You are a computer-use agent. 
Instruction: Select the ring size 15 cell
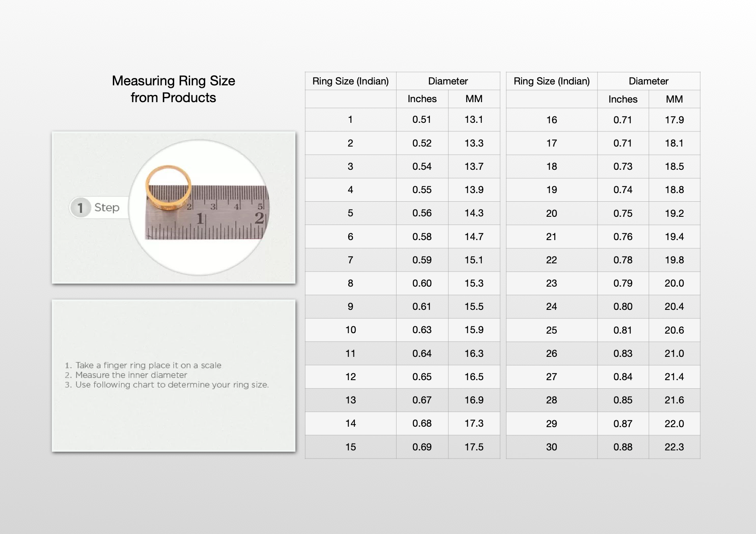click(x=350, y=447)
